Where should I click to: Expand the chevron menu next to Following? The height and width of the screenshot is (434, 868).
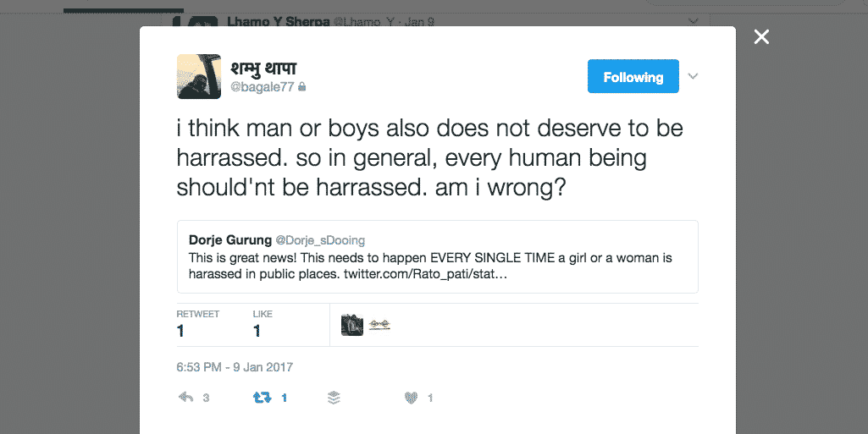tap(693, 77)
